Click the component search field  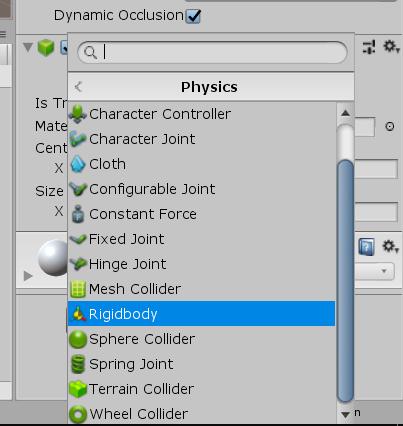pos(212,52)
